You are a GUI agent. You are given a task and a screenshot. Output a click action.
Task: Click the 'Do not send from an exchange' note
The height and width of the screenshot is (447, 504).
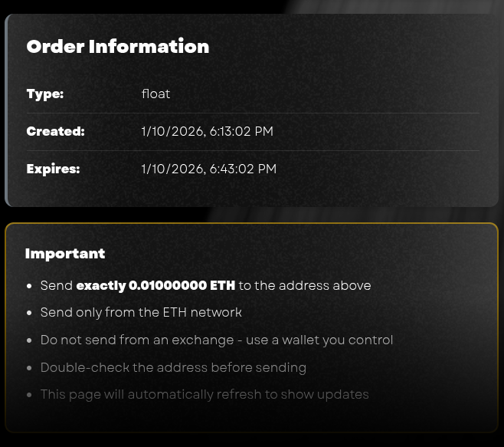click(217, 340)
